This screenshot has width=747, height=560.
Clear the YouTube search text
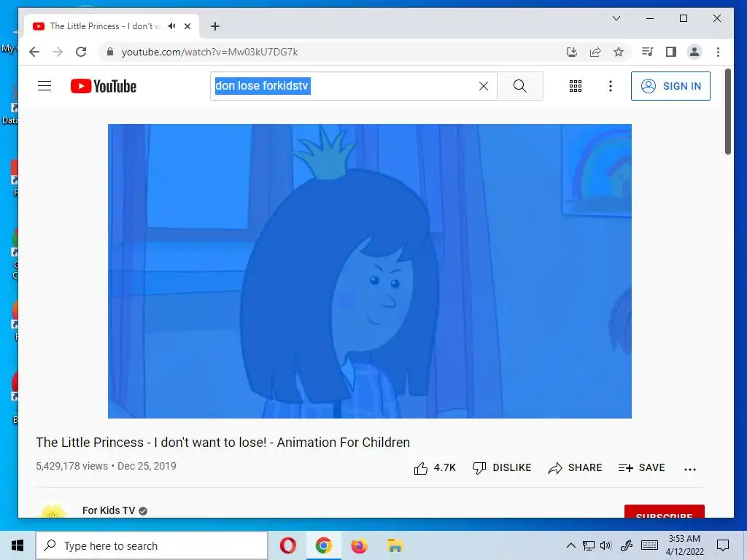483,86
